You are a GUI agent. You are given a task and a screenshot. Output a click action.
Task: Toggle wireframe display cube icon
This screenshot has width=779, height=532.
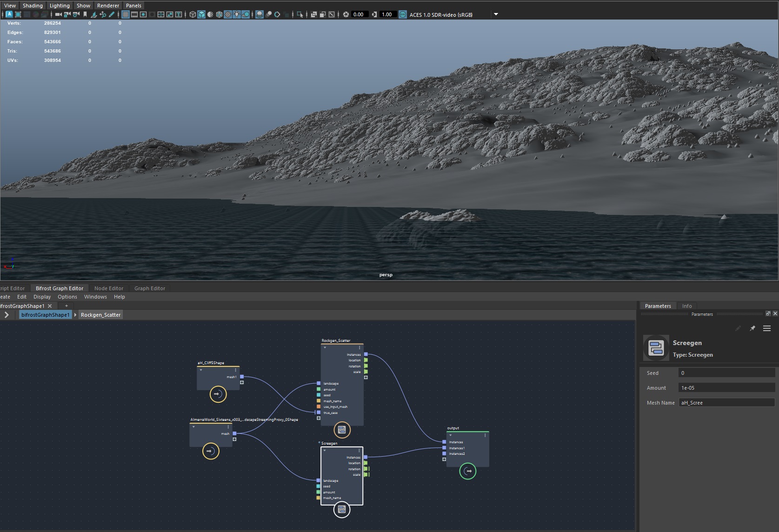(x=193, y=14)
